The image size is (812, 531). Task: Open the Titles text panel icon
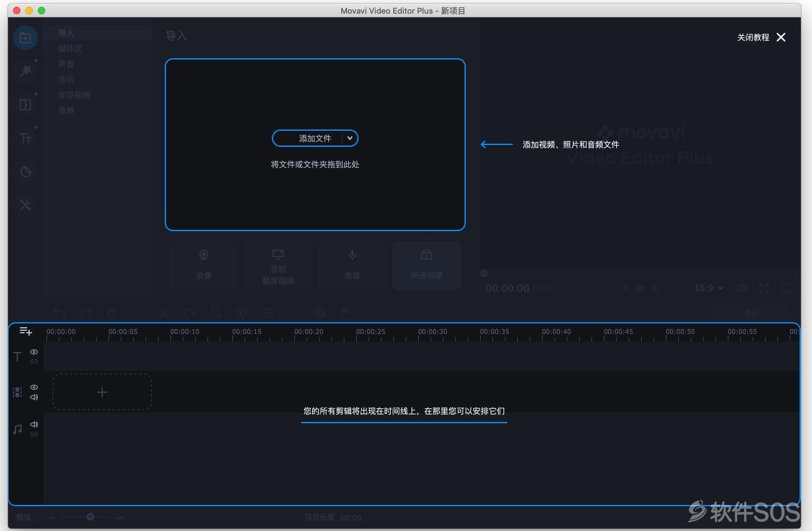coord(25,138)
